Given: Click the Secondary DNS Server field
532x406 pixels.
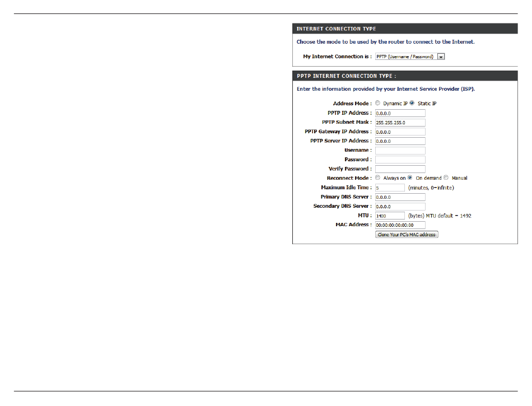Looking at the screenshot, I should point(400,206).
